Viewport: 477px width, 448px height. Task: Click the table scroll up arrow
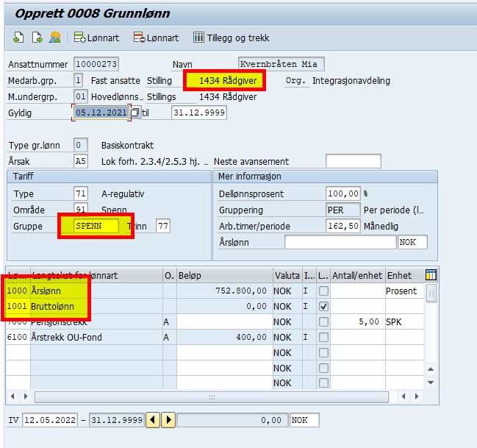(431, 369)
